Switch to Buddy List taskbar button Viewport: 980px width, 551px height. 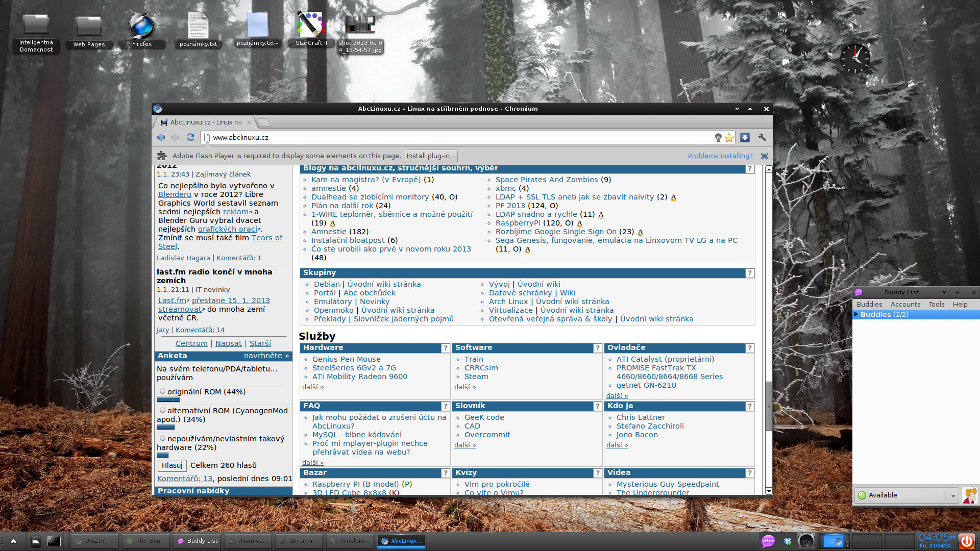(x=197, y=541)
